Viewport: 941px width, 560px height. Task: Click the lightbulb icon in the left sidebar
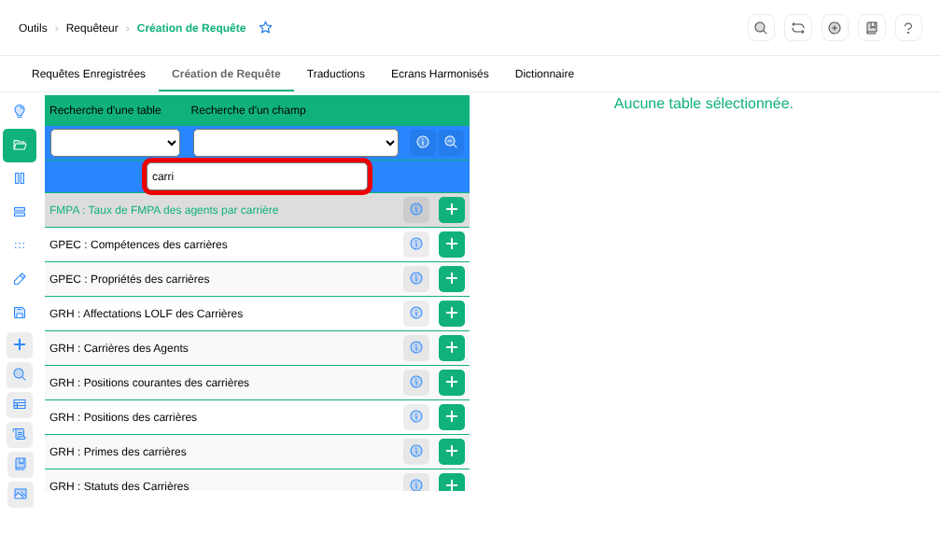tap(20, 111)
